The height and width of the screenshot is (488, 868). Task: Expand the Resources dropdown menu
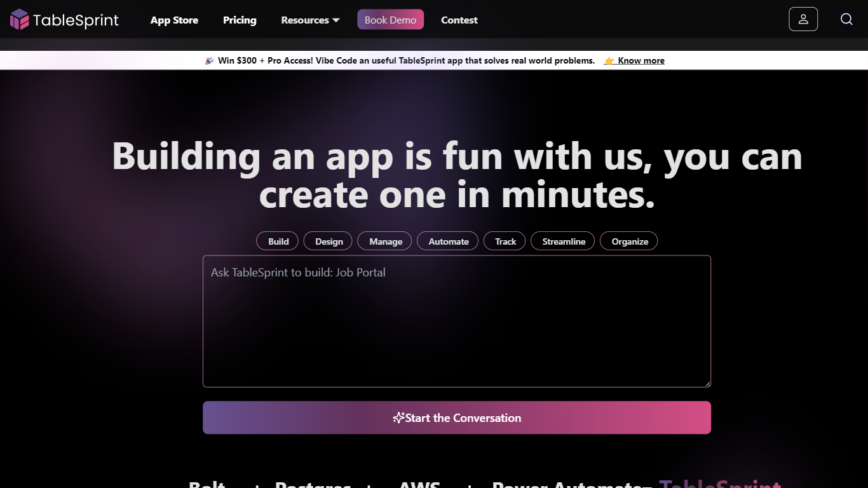(x=310, y=20)
